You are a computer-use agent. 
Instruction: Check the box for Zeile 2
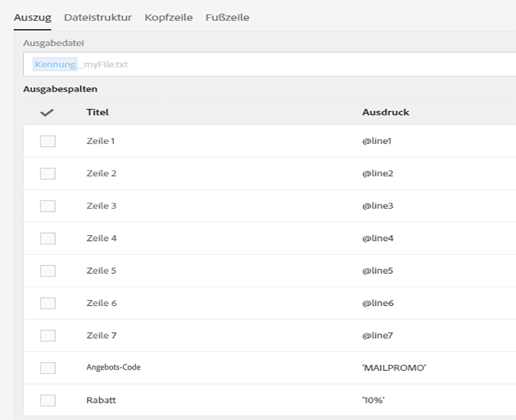(47, 174)
